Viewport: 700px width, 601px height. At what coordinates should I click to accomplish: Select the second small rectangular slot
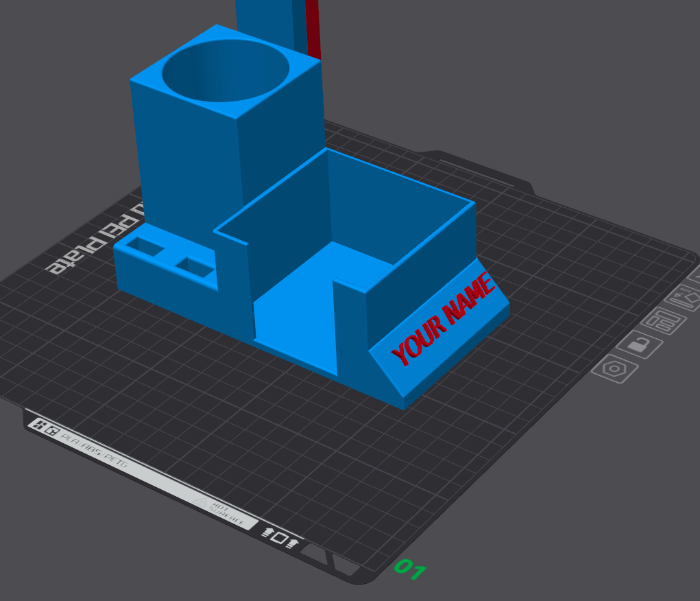click(195, 266)
